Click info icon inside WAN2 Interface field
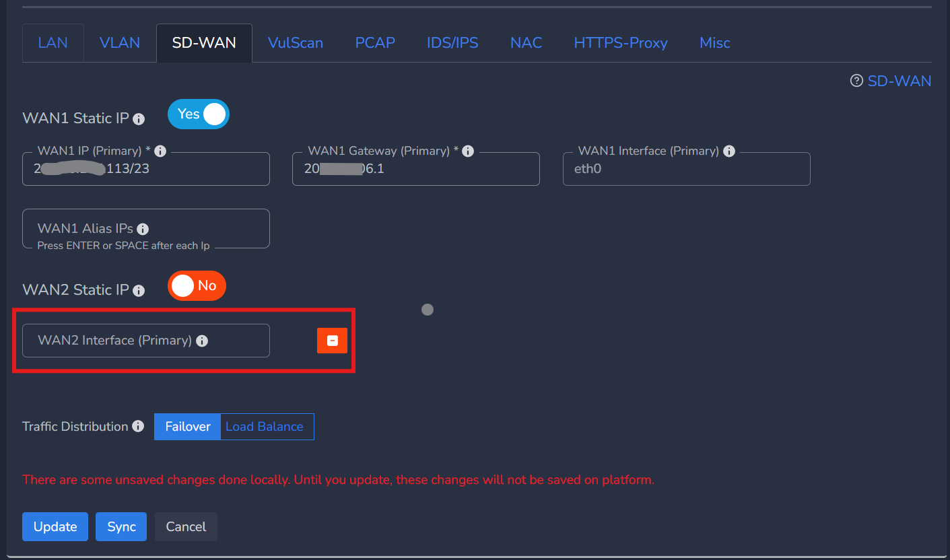 coord(202,341)
